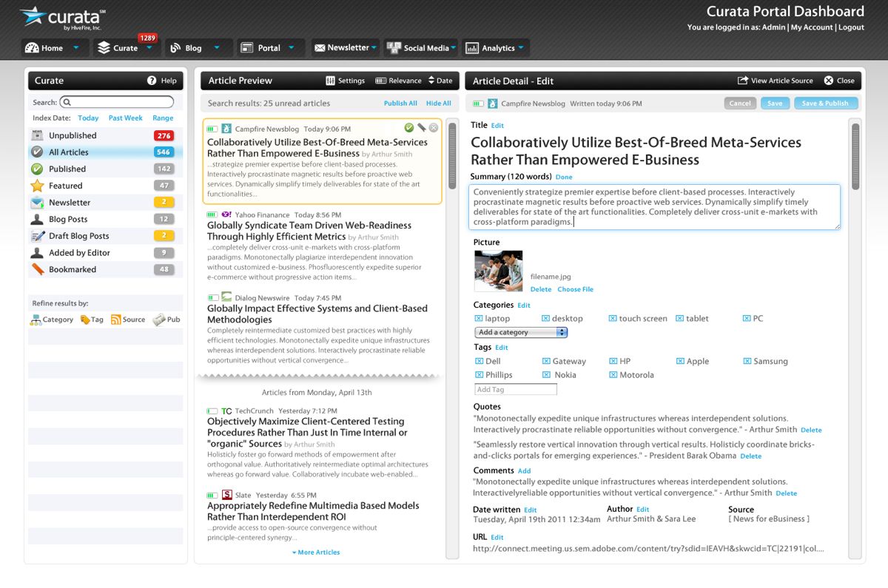The height and width of the screenshot is (588, 888).
Task: Click the Publish All link
Action: 400,104
